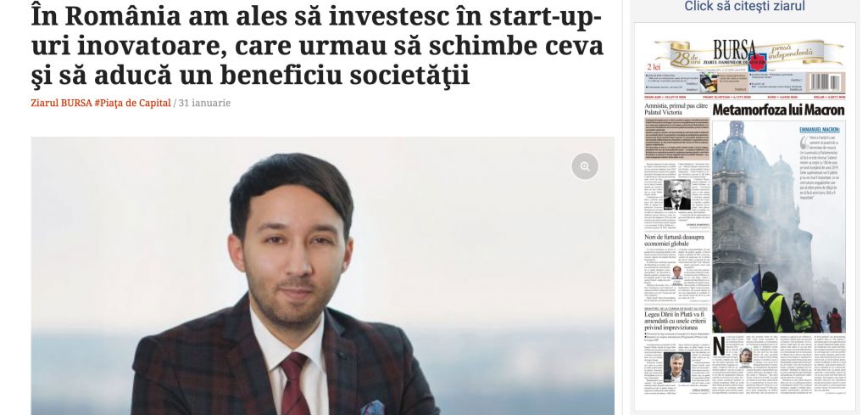Open the Ziarul BURSA author link
The image size is (868, 415).
click(x=60, y=103)
